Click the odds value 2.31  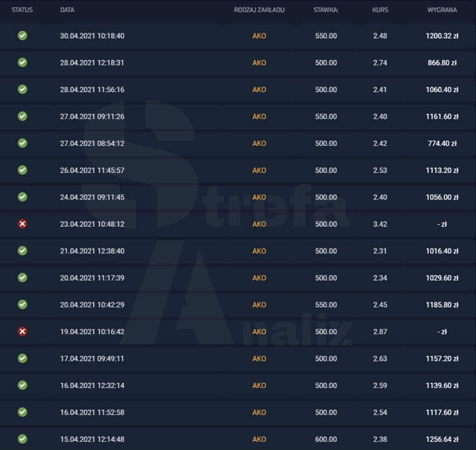tap(380, 251)
